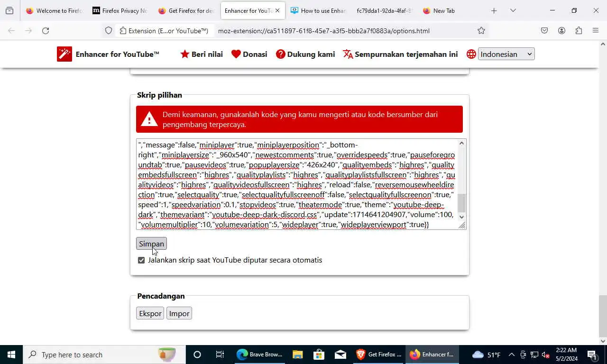Click the address bar URL field
This screenshot has height=364, width=607.
pyautogui.click(x=324, y=31)
